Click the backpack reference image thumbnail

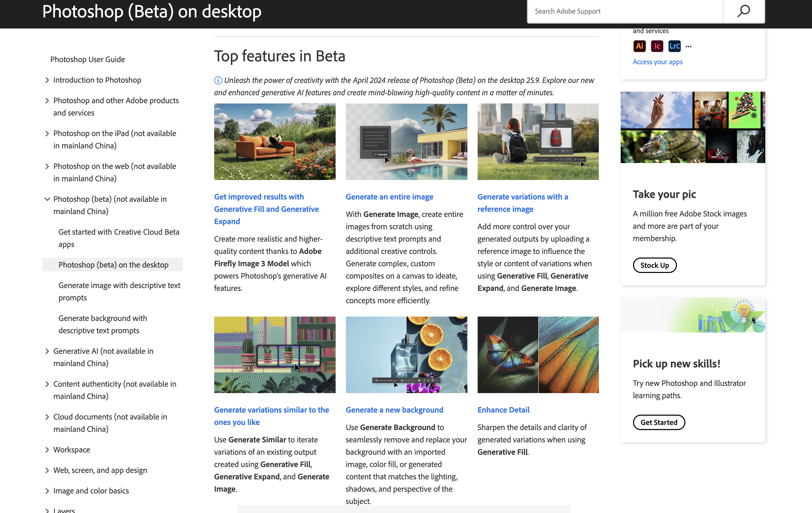pos(538,141)
